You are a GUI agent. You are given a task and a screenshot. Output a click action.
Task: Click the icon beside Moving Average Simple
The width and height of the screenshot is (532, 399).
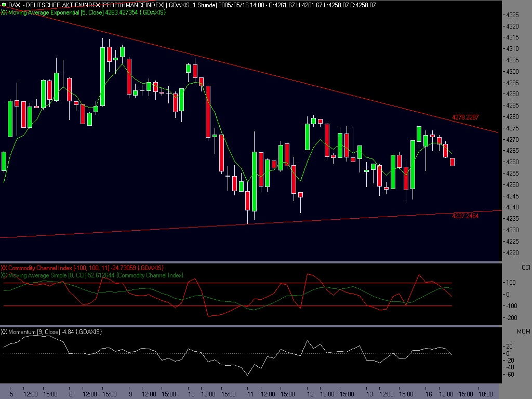pyautogui.click(x=4, y=275)
